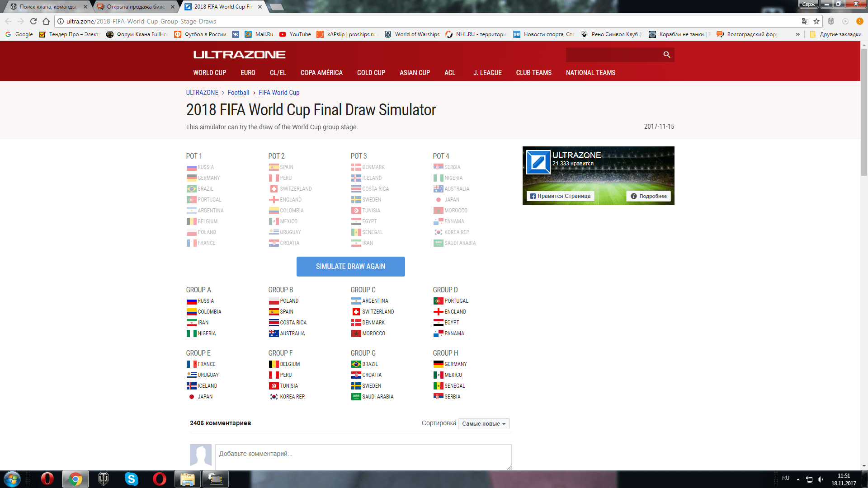The width and height of the screenshot is (868, 488).
Task: Open Skype from the taskbar
Action: coord(131,479)
